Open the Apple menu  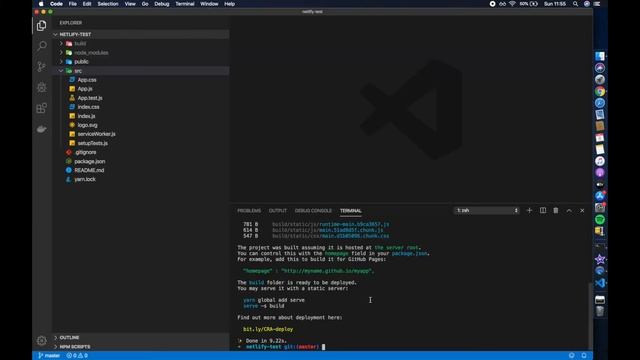pos(41,4)
